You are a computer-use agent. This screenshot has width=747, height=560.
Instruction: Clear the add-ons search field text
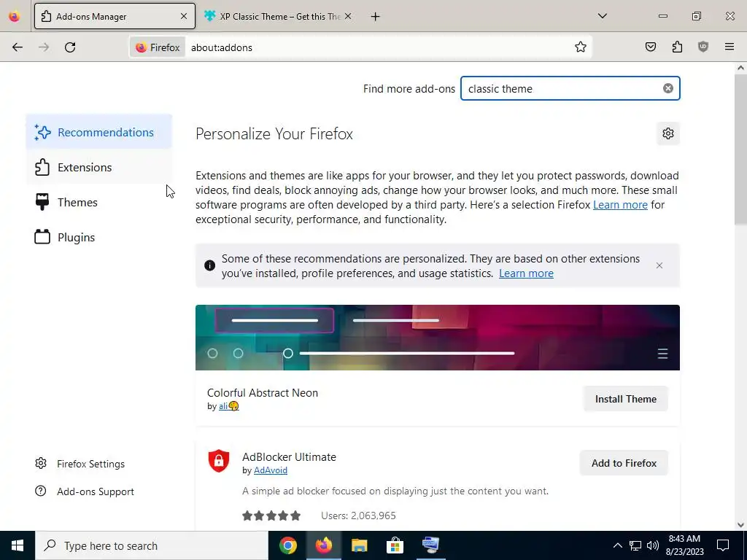tap(668, 88)
